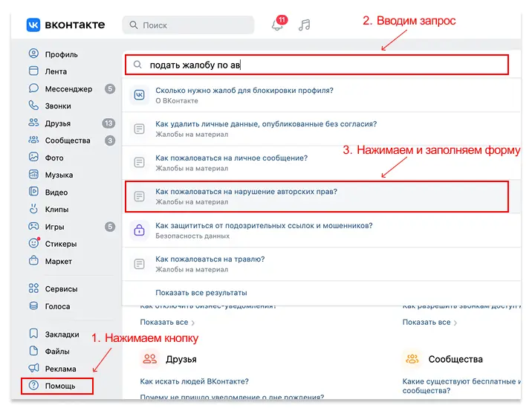The image size is (532, 414).
Task: Click the Видео sidebar icon
Action: click(x=33, y=192)
